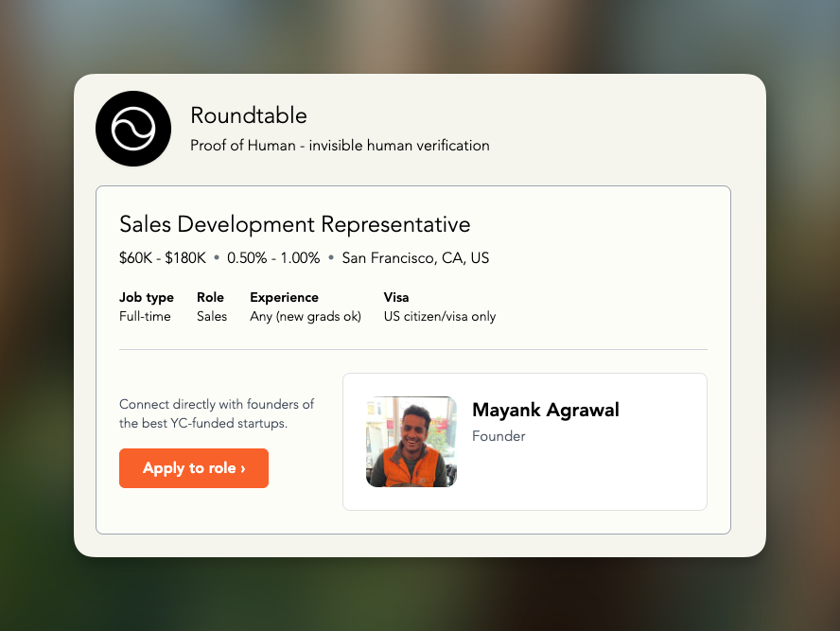This screenshot has width=840, height=631.
Task: Click the Apply to role button
Action: point(194,468)
